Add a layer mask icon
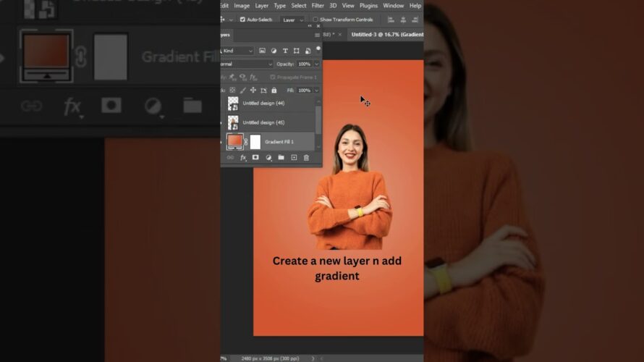This screenshot has width=644, height=362. point(255,157)
